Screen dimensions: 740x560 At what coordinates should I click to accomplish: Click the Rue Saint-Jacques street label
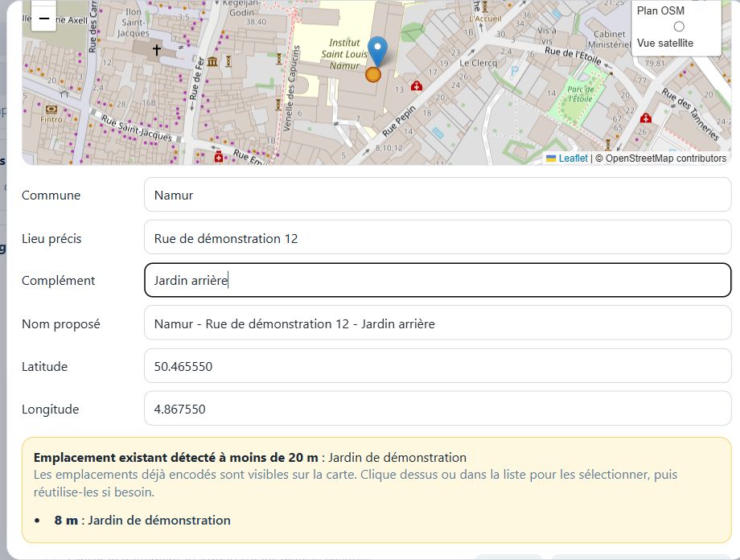(x=137, y=128)
